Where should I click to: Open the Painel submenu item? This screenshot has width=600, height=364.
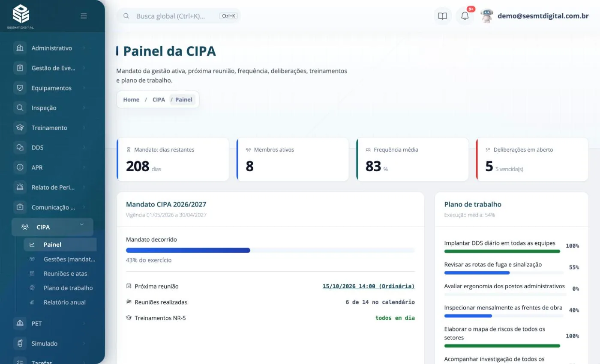point(60,245)
